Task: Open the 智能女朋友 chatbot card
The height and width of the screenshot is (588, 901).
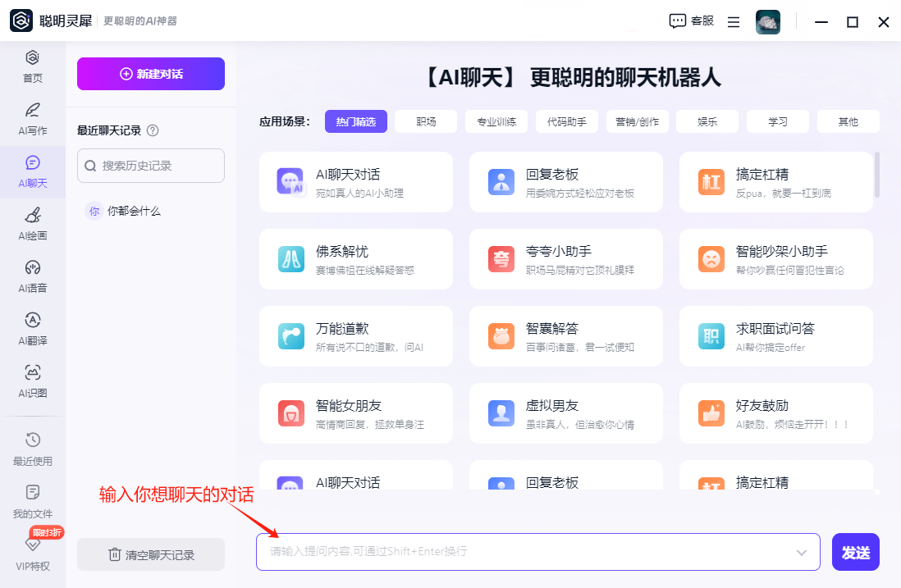Action: [x=355, y=413]
